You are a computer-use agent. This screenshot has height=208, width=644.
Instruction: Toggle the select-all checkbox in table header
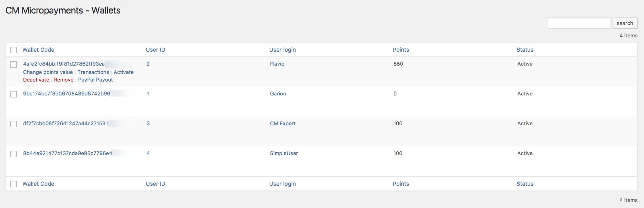[x=14, y=50]
